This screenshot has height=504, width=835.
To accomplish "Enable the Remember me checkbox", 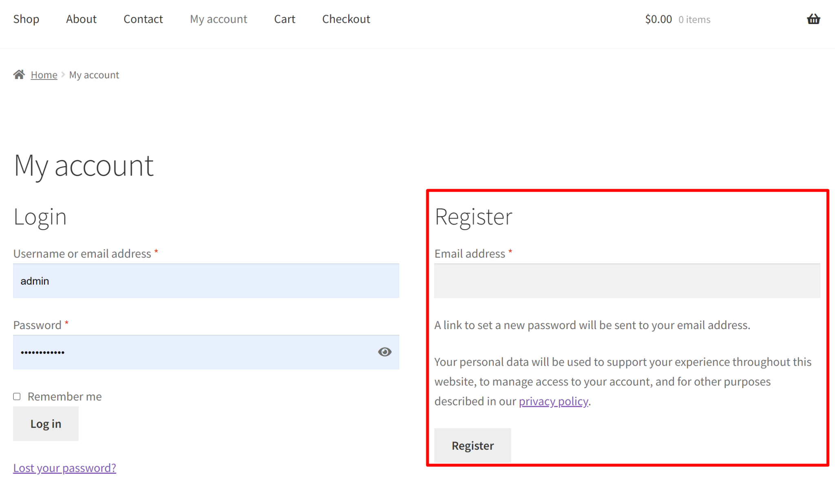I will point(16,396).
